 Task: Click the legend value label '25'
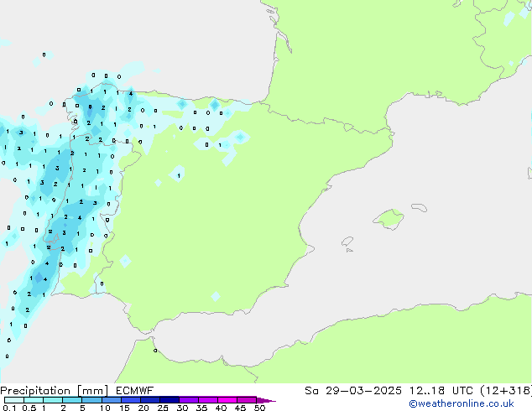click(x=163, y=408)
